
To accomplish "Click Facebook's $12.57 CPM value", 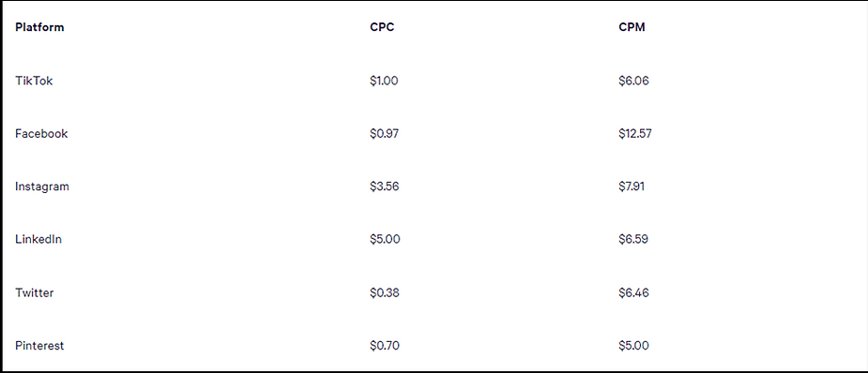I will pos(635,134).
